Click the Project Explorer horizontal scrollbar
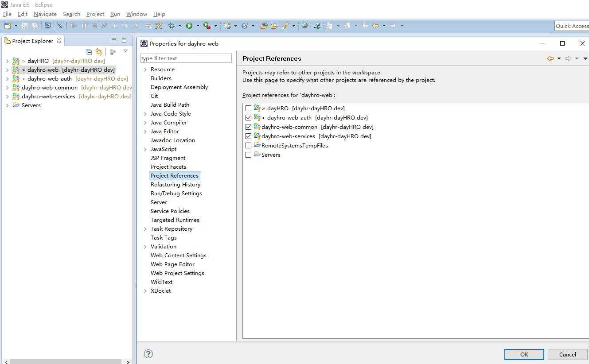This screenshot has height=364, width=589. tap(66, 362)
